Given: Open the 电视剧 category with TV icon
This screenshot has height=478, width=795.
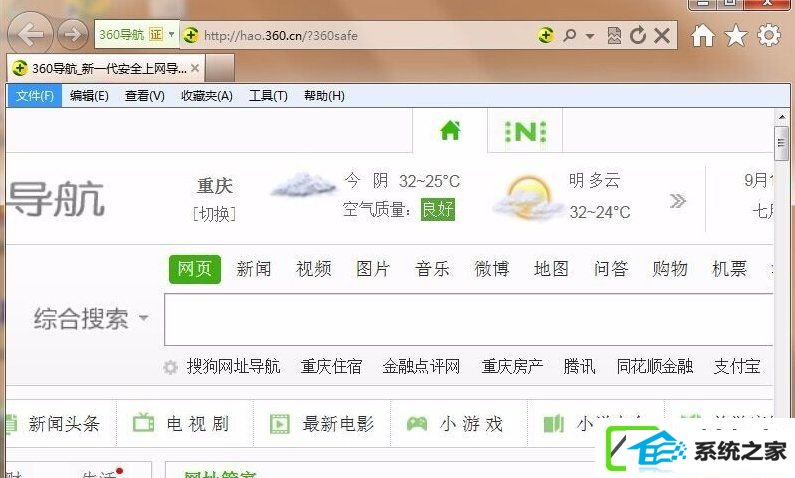Looking at the screenshot, I should 181,423.
